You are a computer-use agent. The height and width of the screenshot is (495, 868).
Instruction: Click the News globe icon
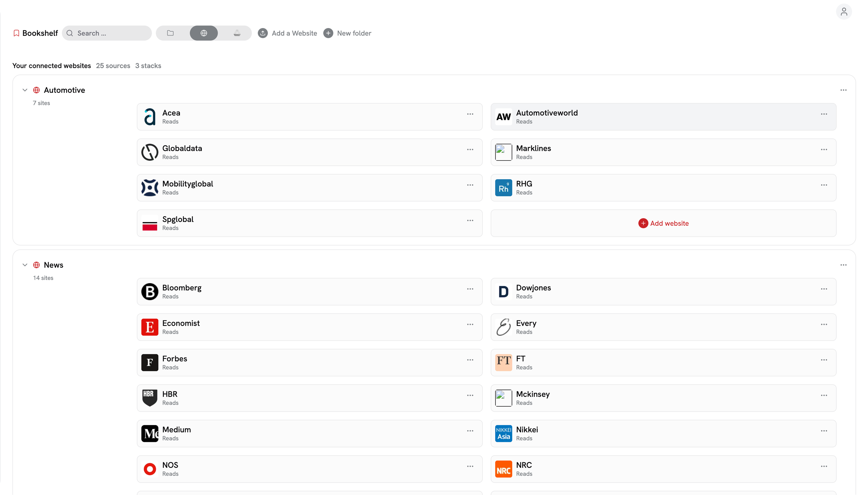point(36,265)
